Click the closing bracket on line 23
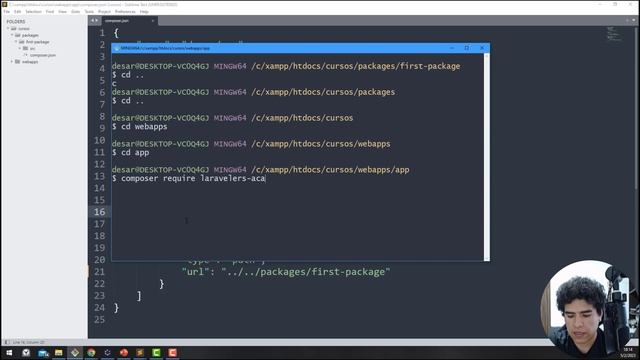Image resolution: width=640 pixels, height=360 pixels. 139,296
